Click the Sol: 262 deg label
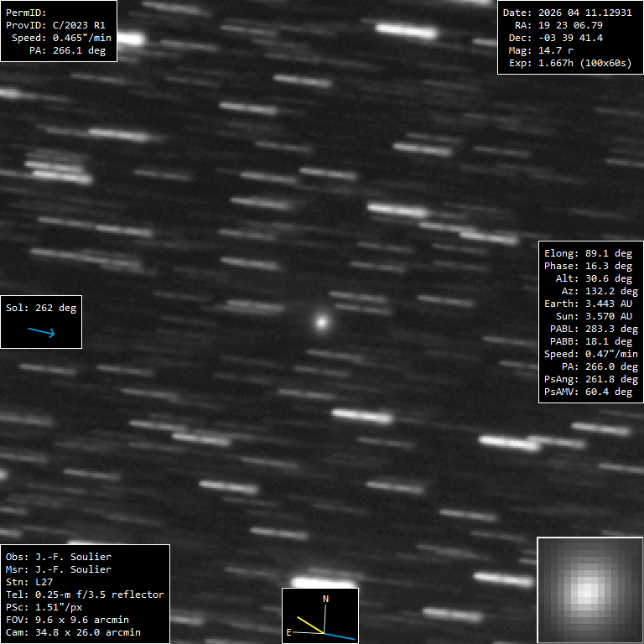This screenshot has height=644, width=644. coord(41,308)
